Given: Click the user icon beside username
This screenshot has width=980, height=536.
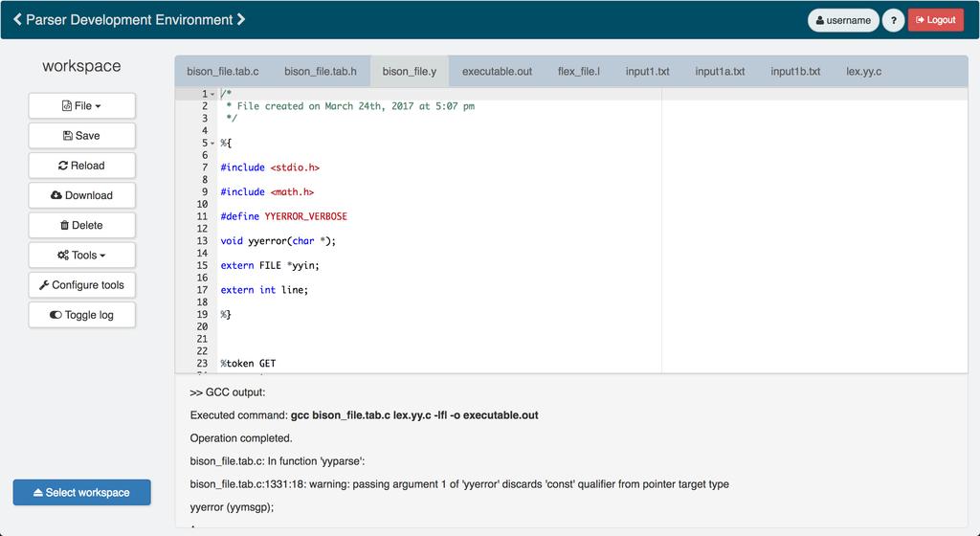Looking at the screenshot, I should click(820, 20).
